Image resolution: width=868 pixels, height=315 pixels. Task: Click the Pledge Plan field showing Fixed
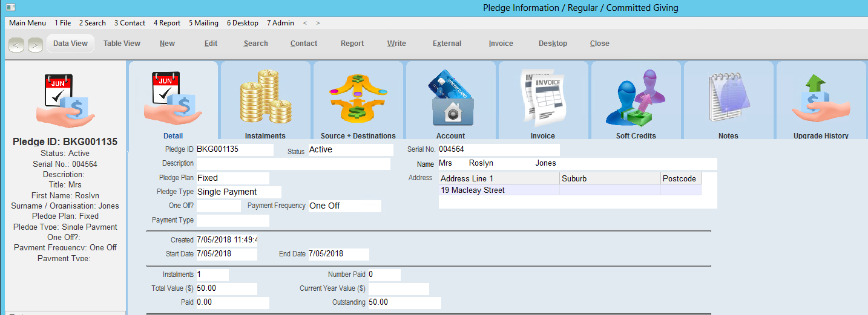click(232, 178)
